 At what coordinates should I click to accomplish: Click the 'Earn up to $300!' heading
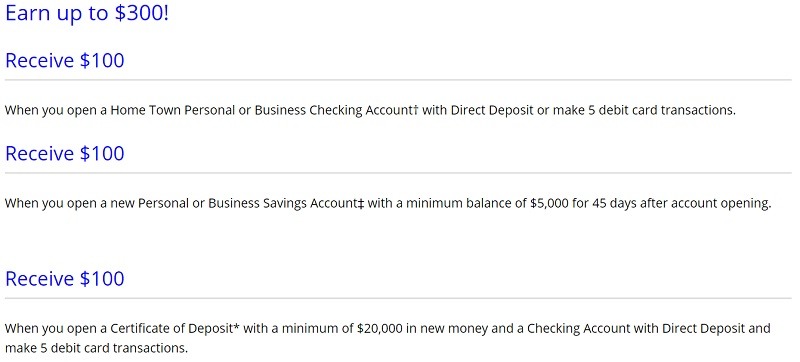[x=87, y=13]
